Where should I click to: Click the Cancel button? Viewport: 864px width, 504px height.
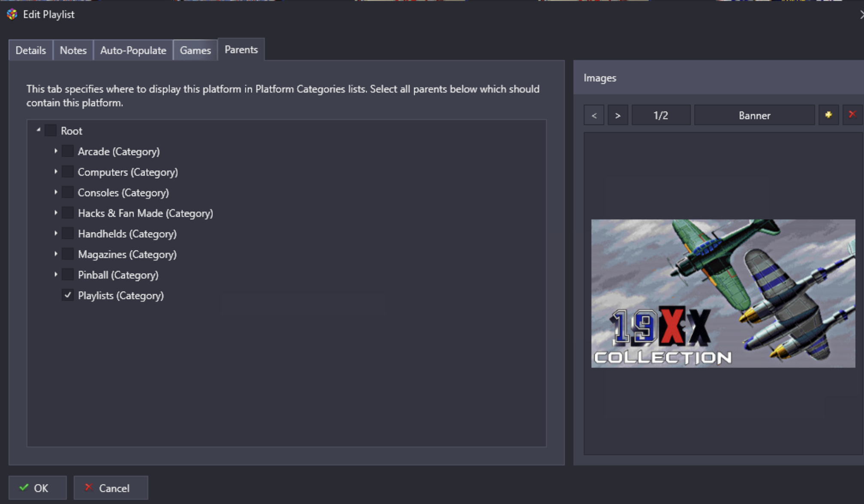pos(111,488)
